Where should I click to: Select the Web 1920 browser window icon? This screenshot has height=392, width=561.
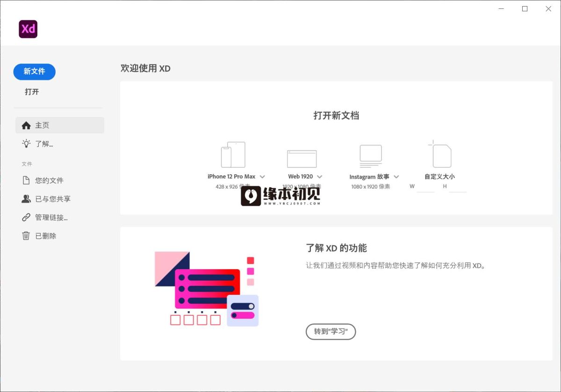302,159
